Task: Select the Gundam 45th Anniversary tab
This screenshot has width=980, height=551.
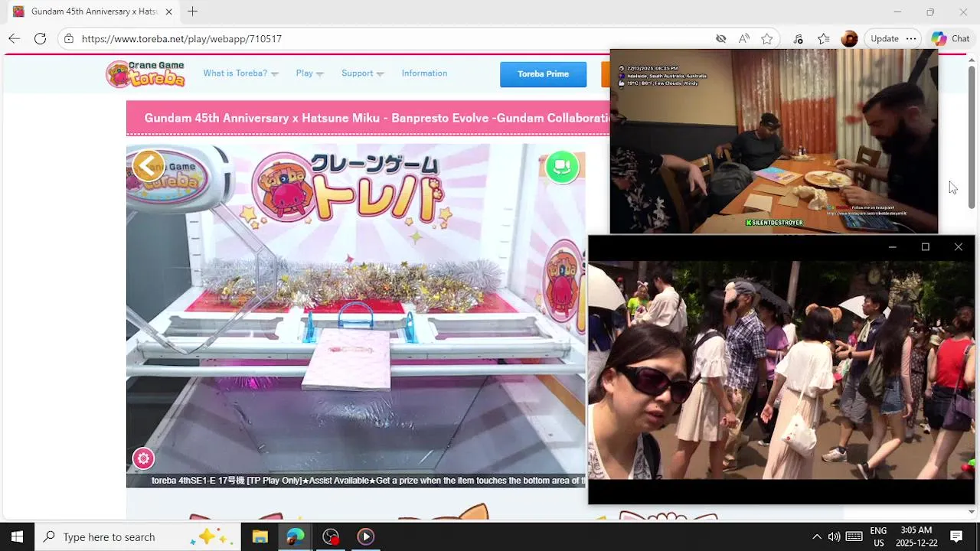Action: pos(92,11)
